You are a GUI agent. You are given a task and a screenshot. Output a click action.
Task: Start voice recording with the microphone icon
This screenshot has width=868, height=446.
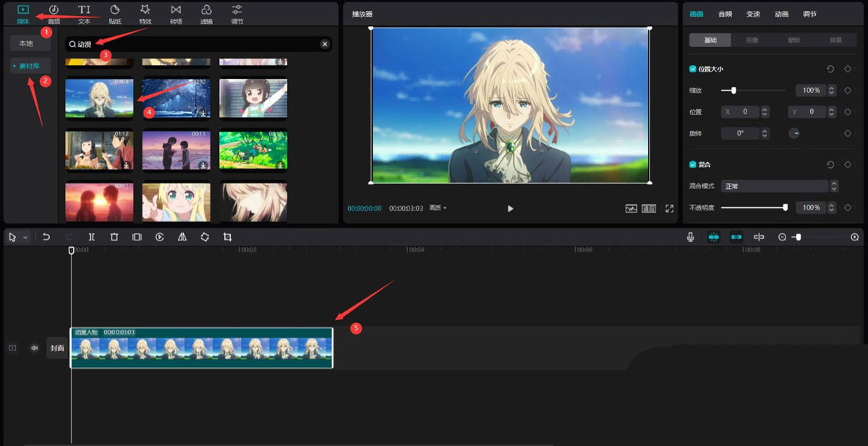point(691,237)
